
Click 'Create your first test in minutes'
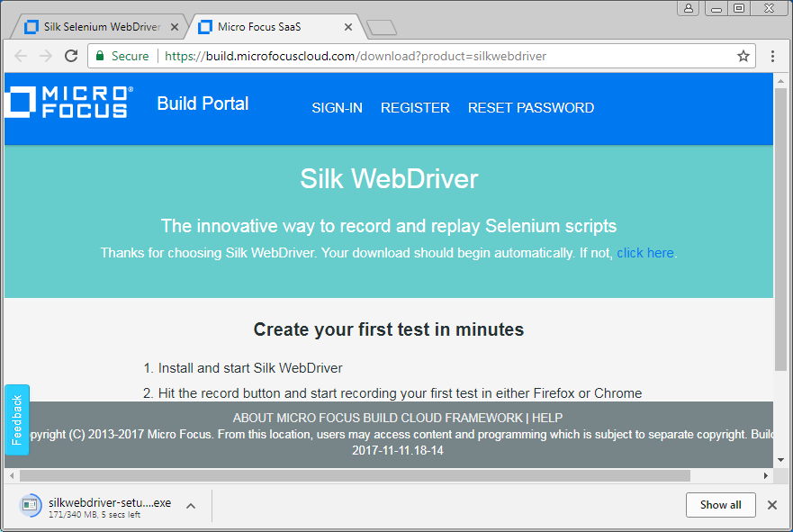click(x=389, y=329)
